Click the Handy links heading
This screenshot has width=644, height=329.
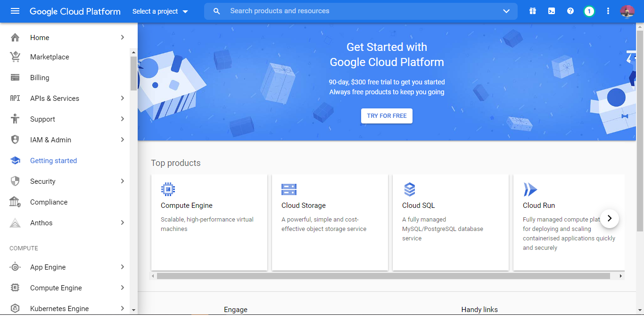click(479, 310)
